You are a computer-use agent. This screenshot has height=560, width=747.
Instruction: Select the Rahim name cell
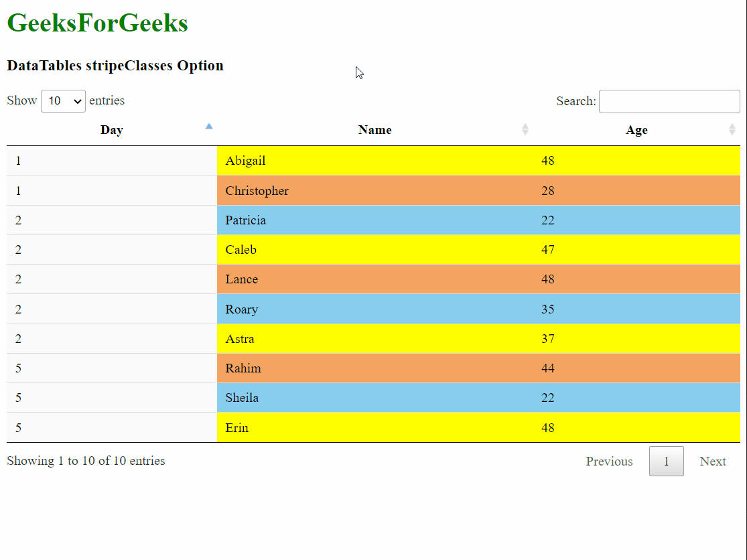[x=243, y=368]
